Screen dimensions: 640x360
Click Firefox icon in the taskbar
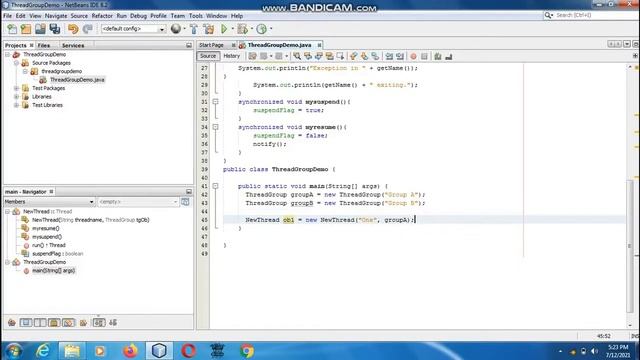click(130, 351)
